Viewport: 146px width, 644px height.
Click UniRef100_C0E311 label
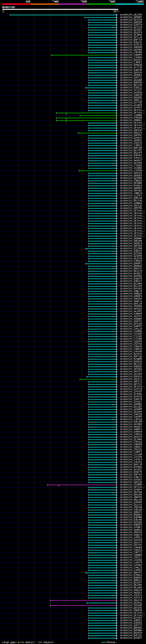tap(131, 462)
